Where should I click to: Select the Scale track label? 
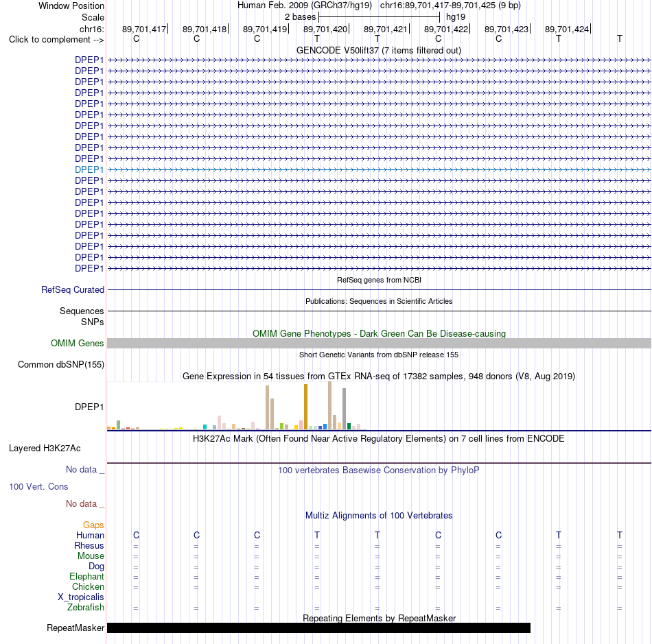coord(93,17)
